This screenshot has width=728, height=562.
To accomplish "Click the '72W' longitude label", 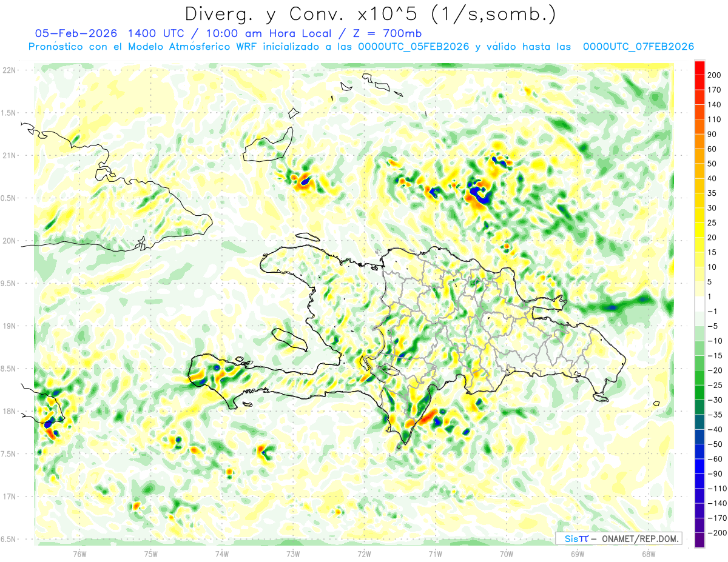I will point(364,553).
